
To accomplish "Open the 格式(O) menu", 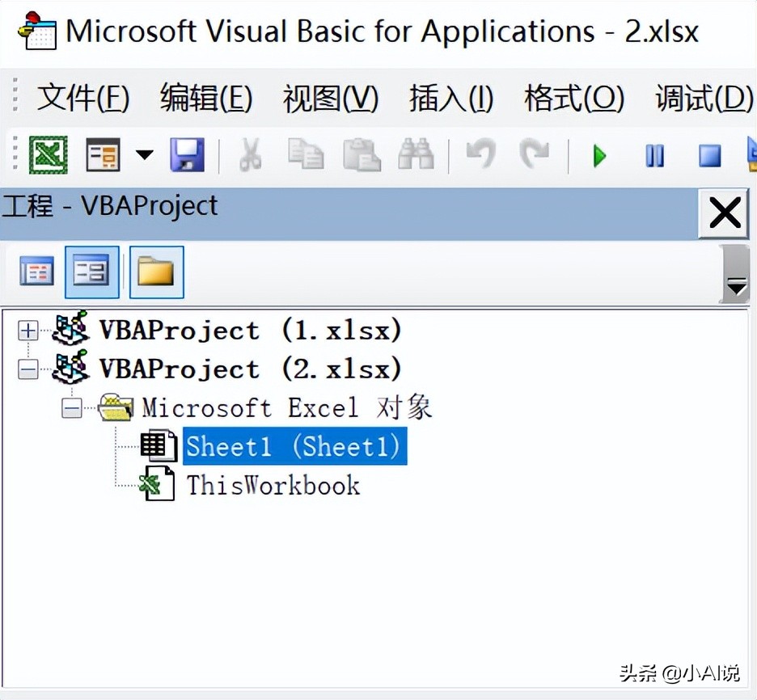I will (574, 98).
